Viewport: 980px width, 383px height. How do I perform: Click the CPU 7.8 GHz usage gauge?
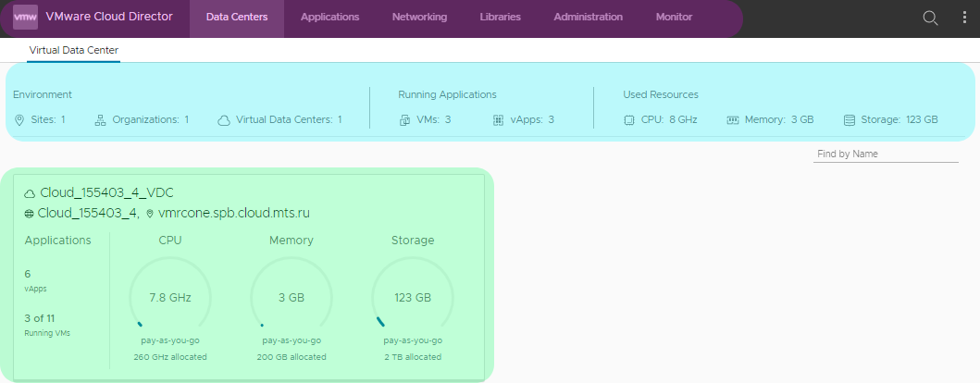coord(170,297)
